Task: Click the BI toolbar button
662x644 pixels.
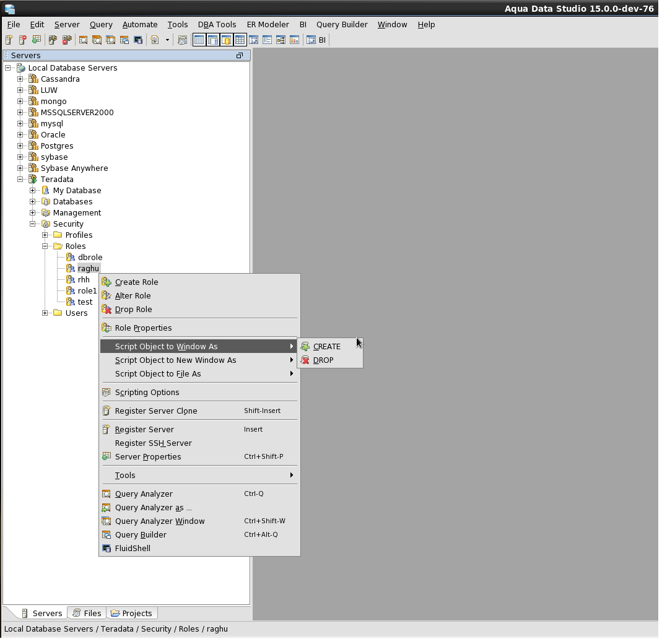Action: pos(316,40)
